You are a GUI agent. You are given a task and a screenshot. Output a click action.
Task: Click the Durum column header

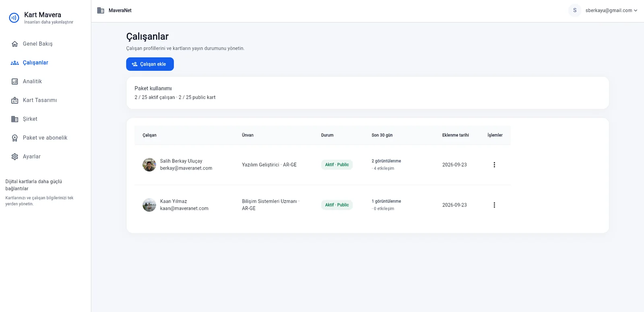click(x=327, y=135)
